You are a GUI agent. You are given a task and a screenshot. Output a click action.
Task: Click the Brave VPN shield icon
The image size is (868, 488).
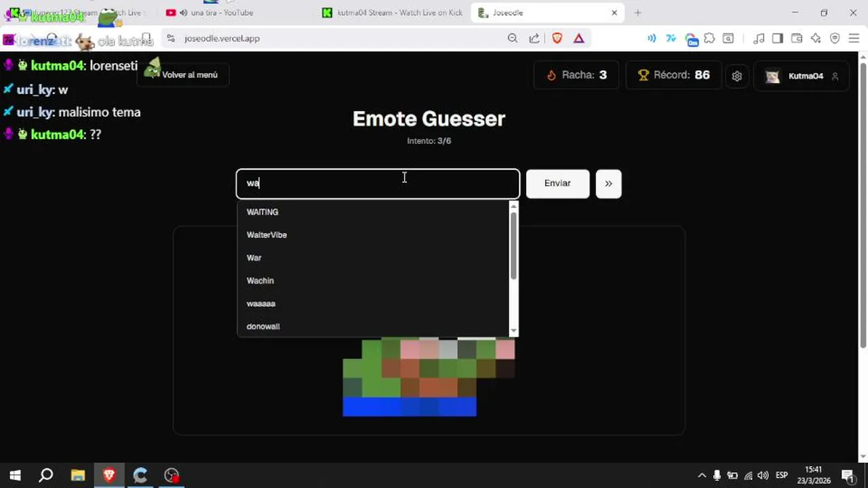[835, 39]
